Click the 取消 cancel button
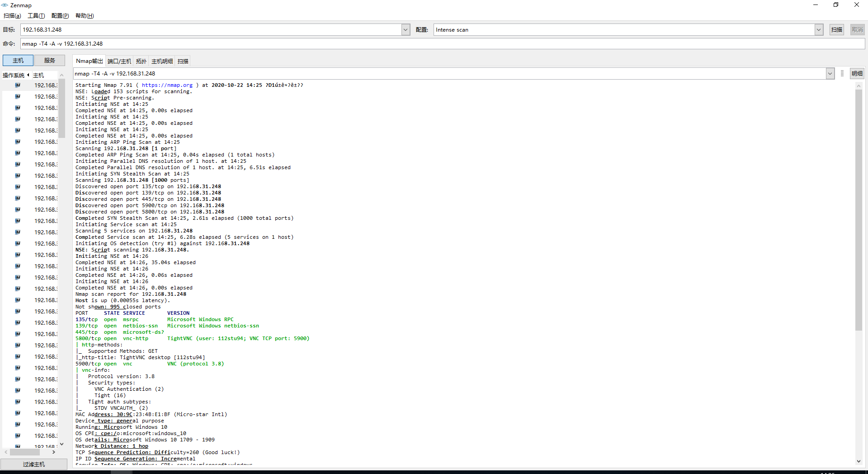This screenshot has height=474, width=868. pyautogui.click(x=858, y=30)
